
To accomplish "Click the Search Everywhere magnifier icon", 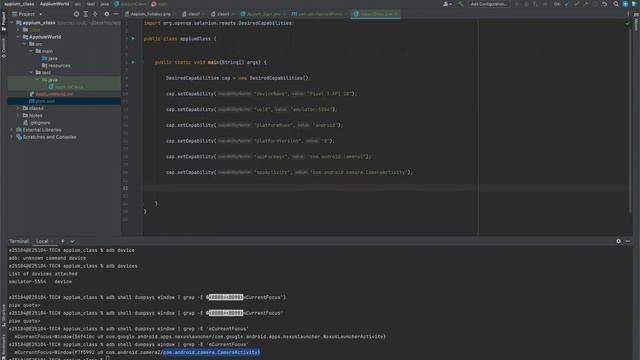I will [616, 4].
